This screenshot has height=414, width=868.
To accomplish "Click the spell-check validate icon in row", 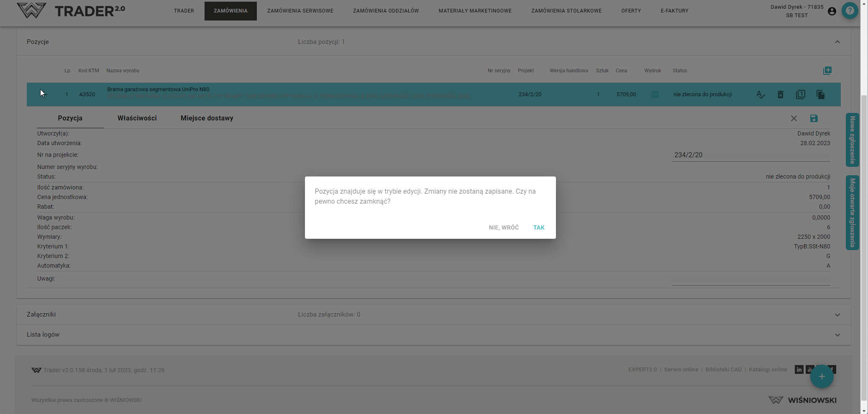I will click(760, 95).
